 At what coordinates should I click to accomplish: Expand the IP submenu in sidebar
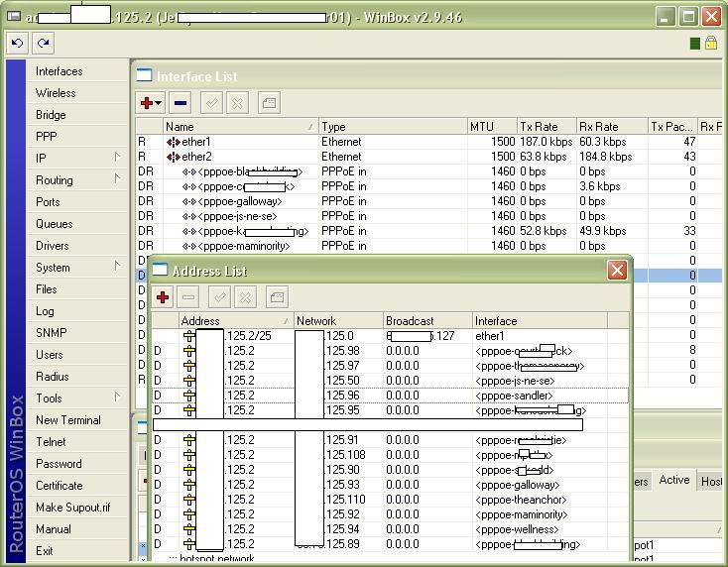click(117, 158)
